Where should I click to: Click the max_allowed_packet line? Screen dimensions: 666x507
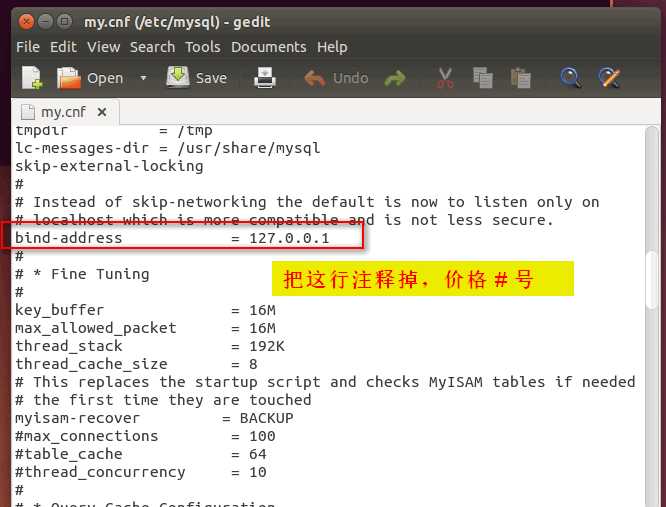tap(145, 328)
